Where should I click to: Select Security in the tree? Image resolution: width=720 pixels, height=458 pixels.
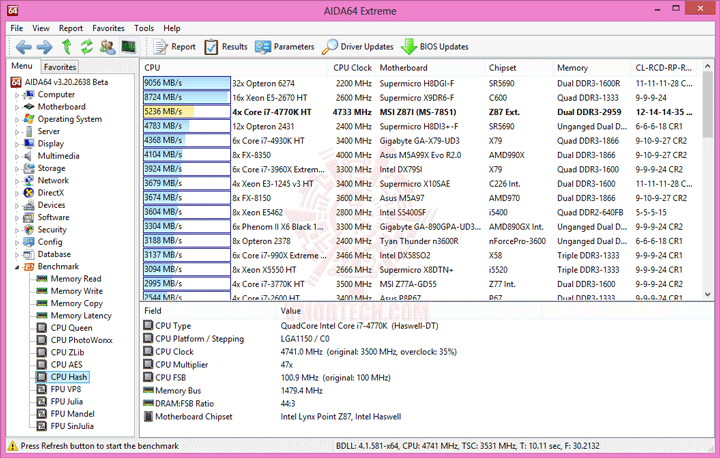point(52,229)
